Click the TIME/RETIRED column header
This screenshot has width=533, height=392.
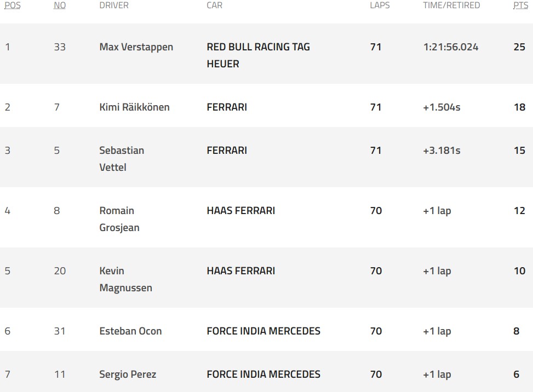pos(451,5)
